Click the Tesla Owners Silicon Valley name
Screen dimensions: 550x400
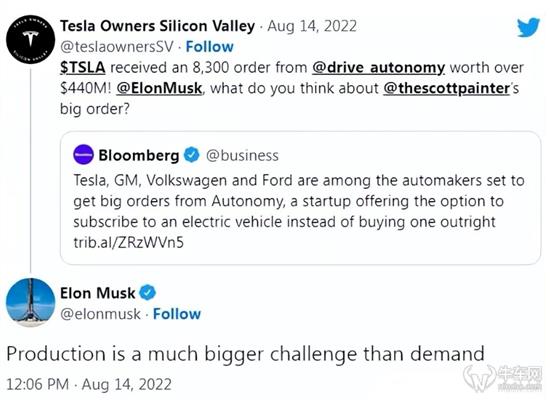coord(157,26)
